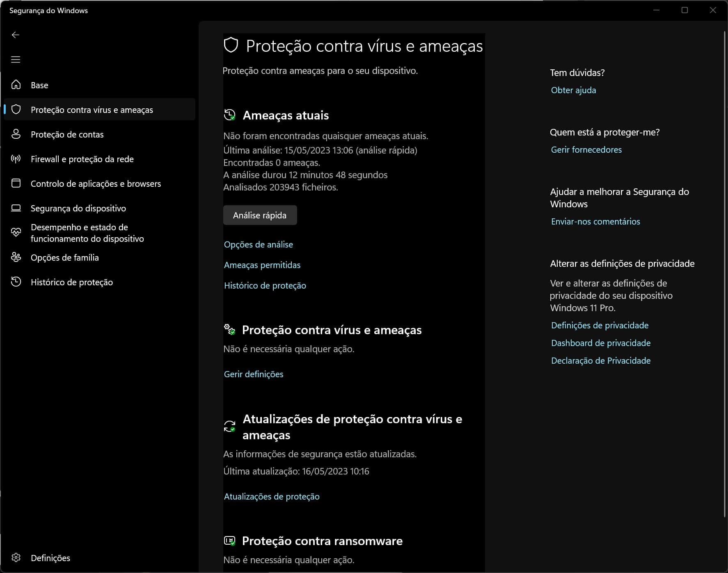Click the Base home icon
The image size is (728, 573).
point(16,85)
